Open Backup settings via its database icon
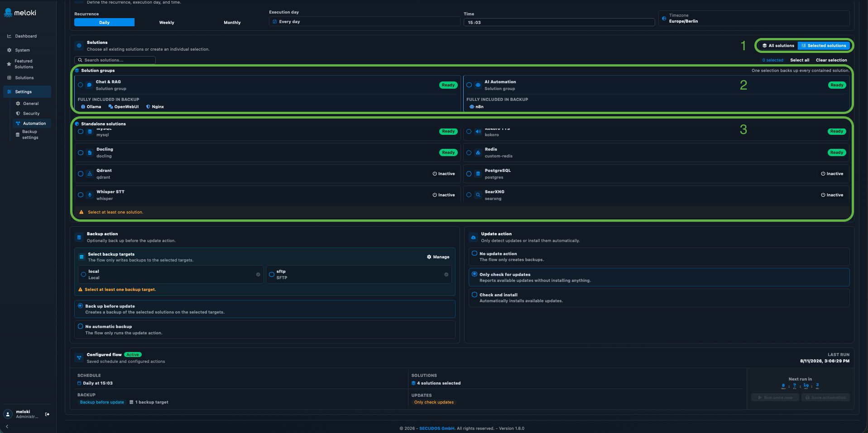The height and width of the screenshot is (433, 868). click(18, 135)
